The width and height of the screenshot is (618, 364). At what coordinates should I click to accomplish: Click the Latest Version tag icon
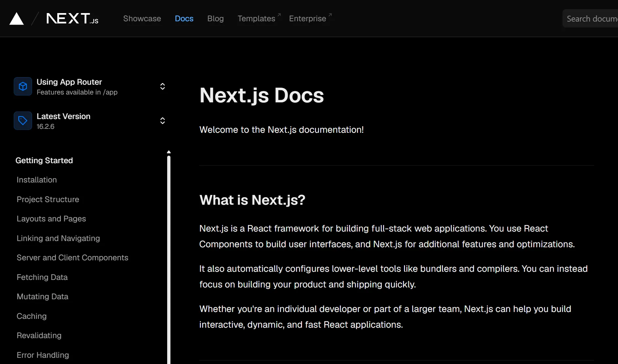(x=23, y=121)
